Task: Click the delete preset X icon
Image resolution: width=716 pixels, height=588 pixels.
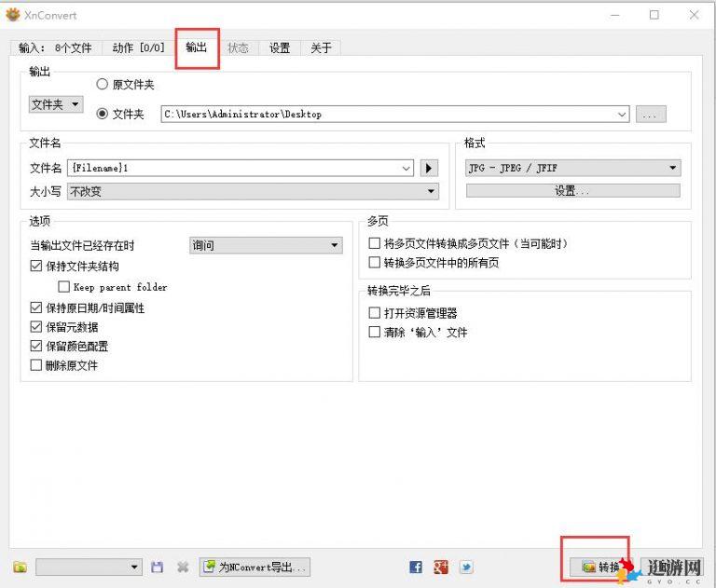Action: 183,567
